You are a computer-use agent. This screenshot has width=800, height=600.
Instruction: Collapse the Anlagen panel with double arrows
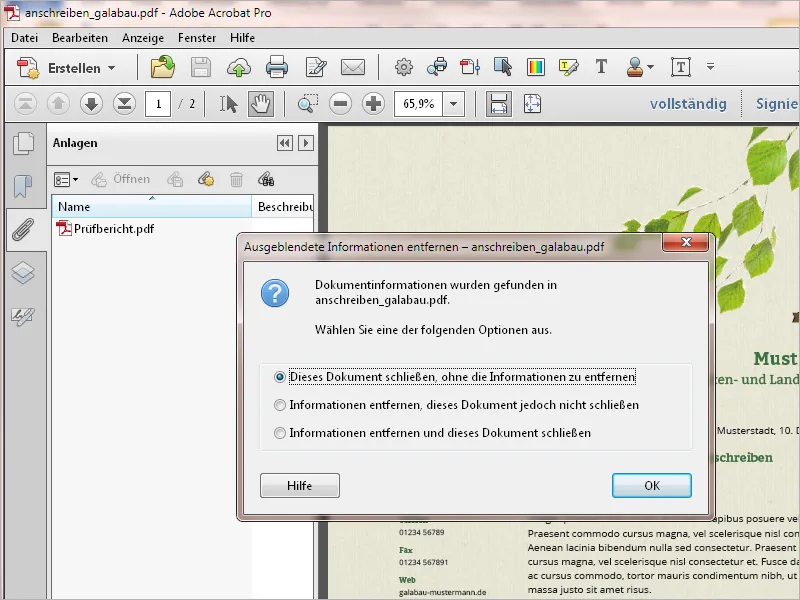285,143
